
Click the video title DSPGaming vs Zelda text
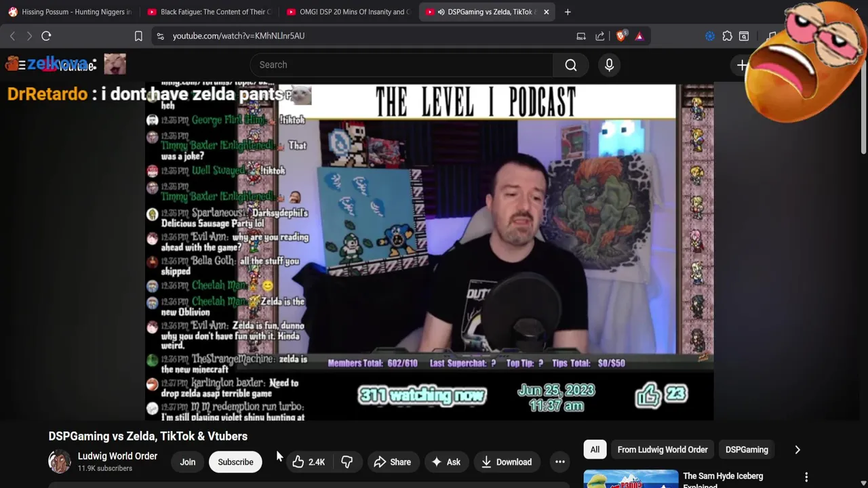[x=148, y=436]
